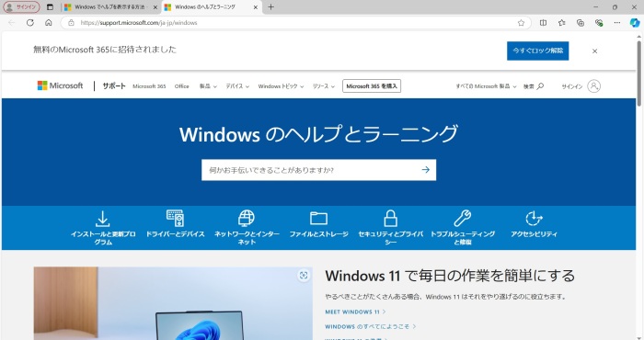644x340 pixels.
Task: Switch to the Windows でヘルプを表示する方法 tab
Action: (x=110, y=7)
